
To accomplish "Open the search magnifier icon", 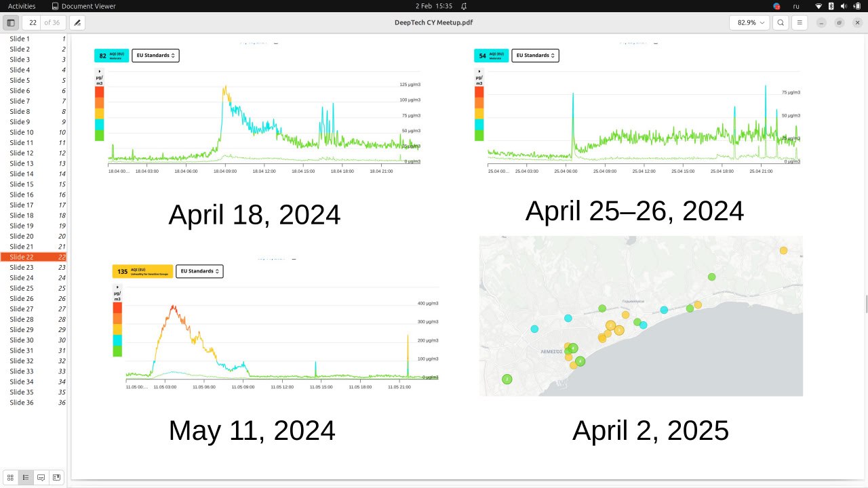I will 781,22.
